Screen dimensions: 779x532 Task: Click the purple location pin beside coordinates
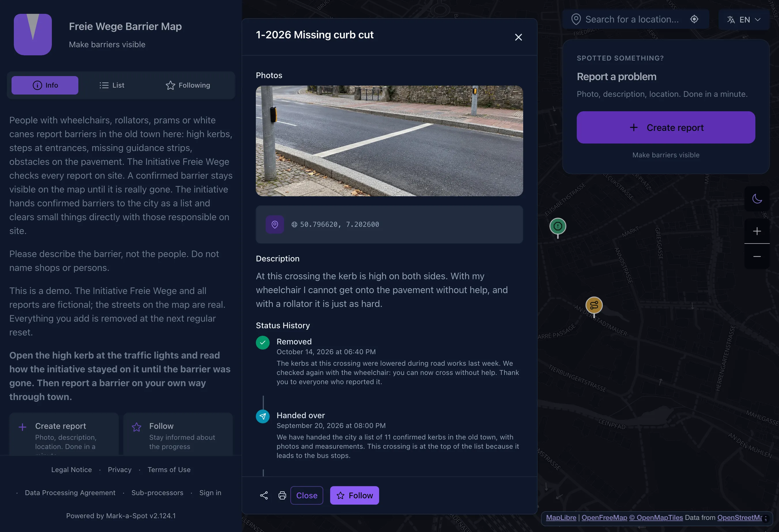275,224
